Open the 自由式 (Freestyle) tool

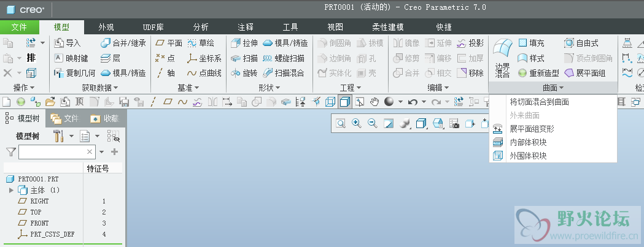click(581, 43)
